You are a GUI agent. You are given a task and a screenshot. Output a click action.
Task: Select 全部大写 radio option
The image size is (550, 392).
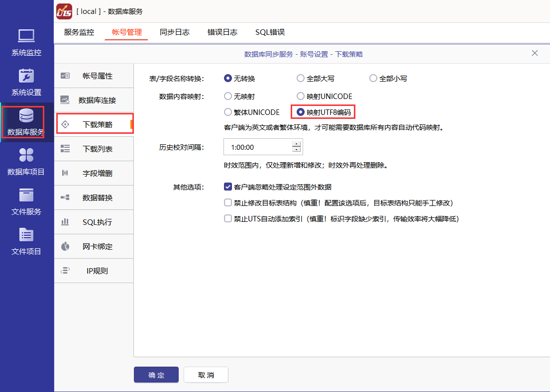point(300,78)
